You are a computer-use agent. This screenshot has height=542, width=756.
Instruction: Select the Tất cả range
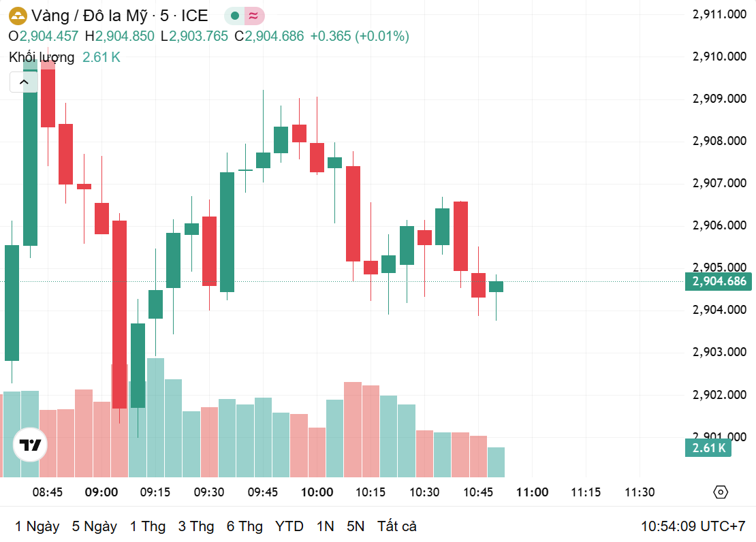pos(397,526)
